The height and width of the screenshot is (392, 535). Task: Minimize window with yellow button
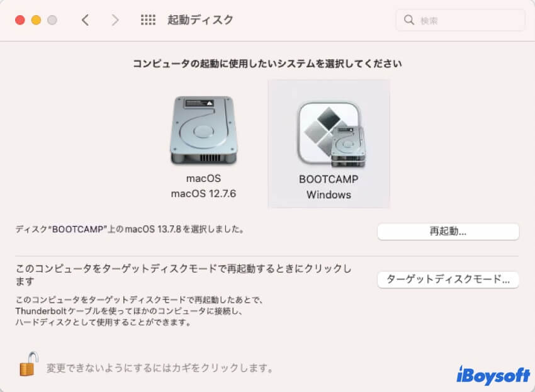[x=36, y=20]
